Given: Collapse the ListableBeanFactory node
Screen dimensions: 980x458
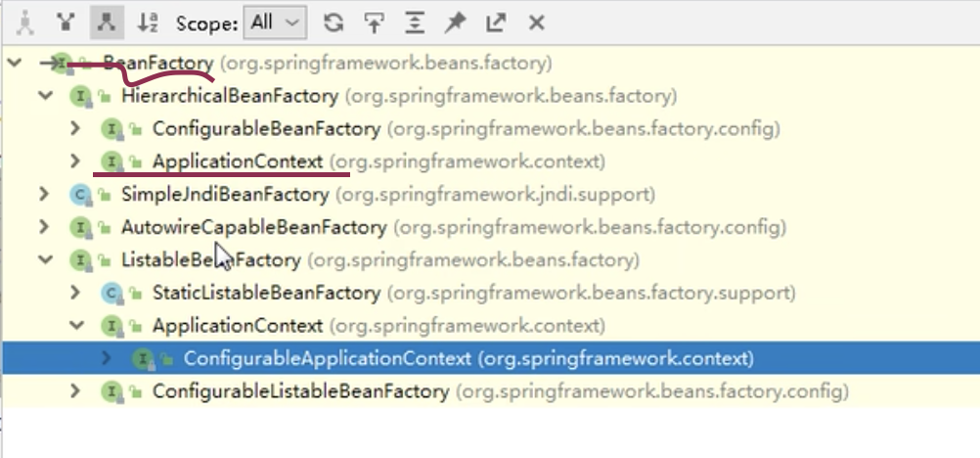Looking at the screenshot, I should coord(45,259).
